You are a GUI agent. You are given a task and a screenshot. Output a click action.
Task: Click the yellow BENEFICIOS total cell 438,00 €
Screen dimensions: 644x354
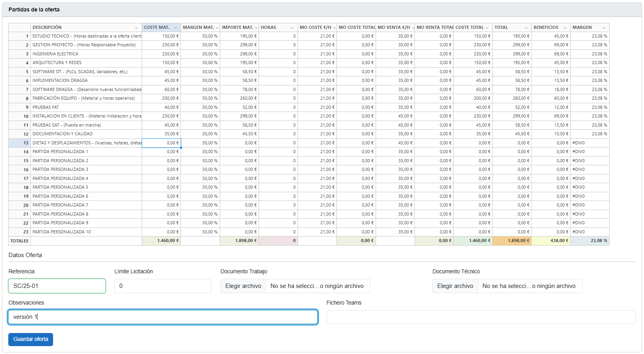click(551, 240)
